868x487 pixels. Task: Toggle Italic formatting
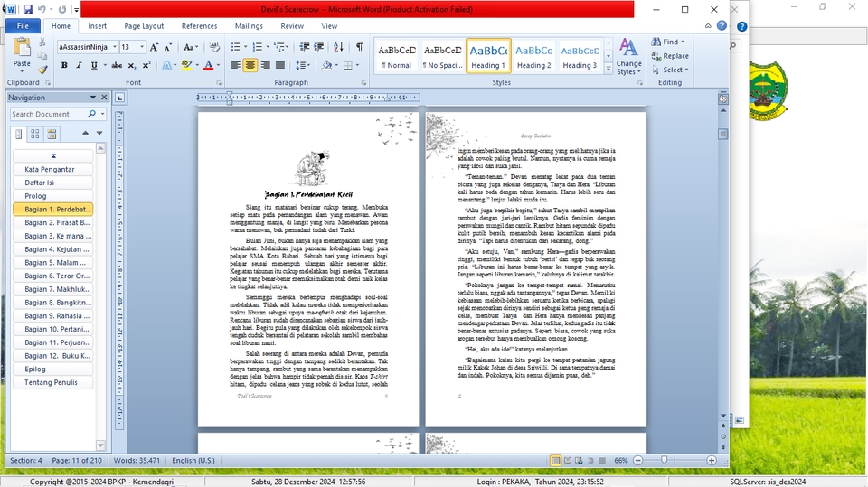click(79, 65)
